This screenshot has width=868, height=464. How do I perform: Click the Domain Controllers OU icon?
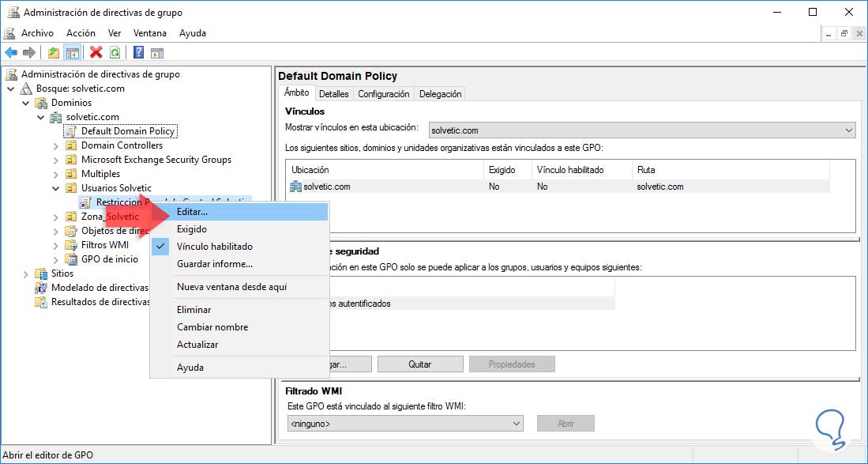click(x=71, y=145)
